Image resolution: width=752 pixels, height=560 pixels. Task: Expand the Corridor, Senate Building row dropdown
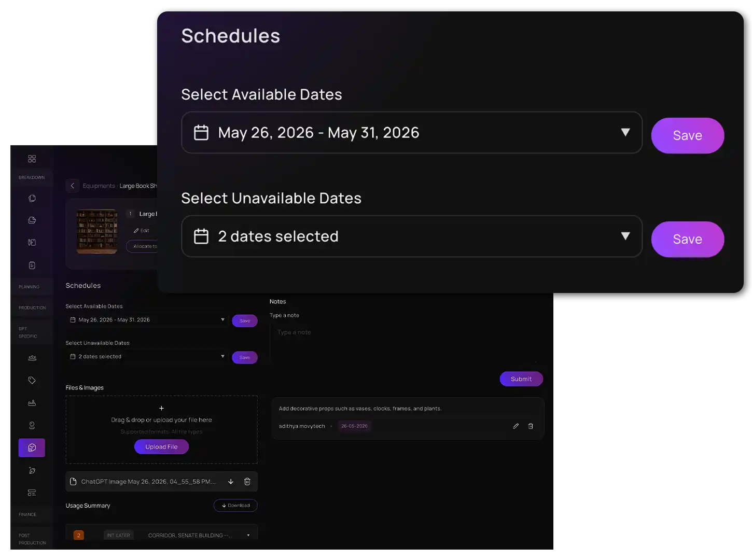pyautogui.click(x=248, y=535)
